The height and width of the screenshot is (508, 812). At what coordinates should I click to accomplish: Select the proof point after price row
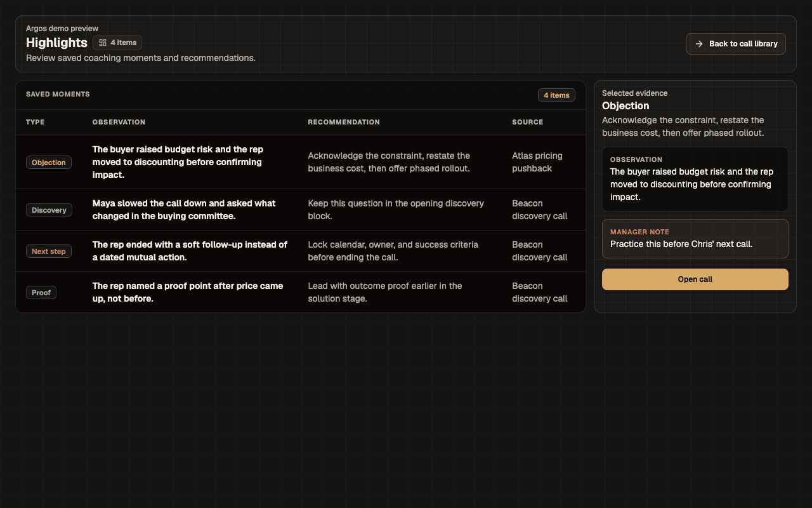tap(301, 292)
